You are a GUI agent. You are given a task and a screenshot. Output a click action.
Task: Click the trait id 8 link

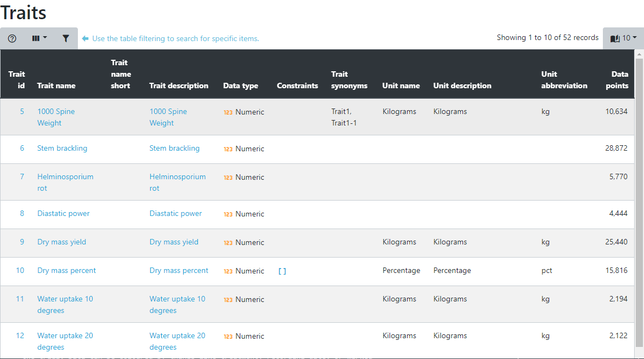tap(20, 214)
